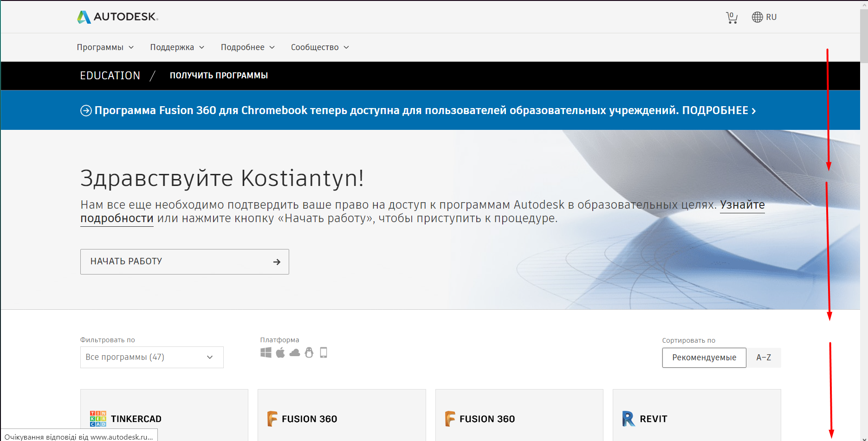Click the REVIT product name

654,419
